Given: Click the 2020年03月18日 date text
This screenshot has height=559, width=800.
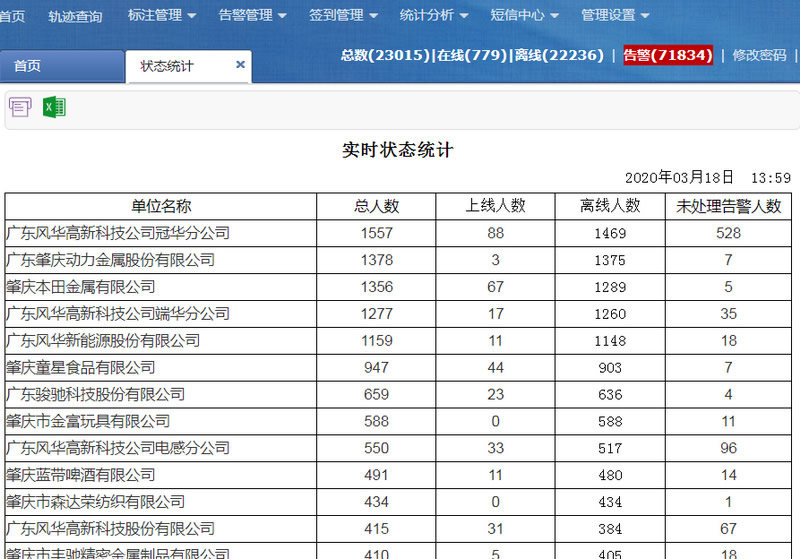Looking at the screenshot, I should point(679,177).
